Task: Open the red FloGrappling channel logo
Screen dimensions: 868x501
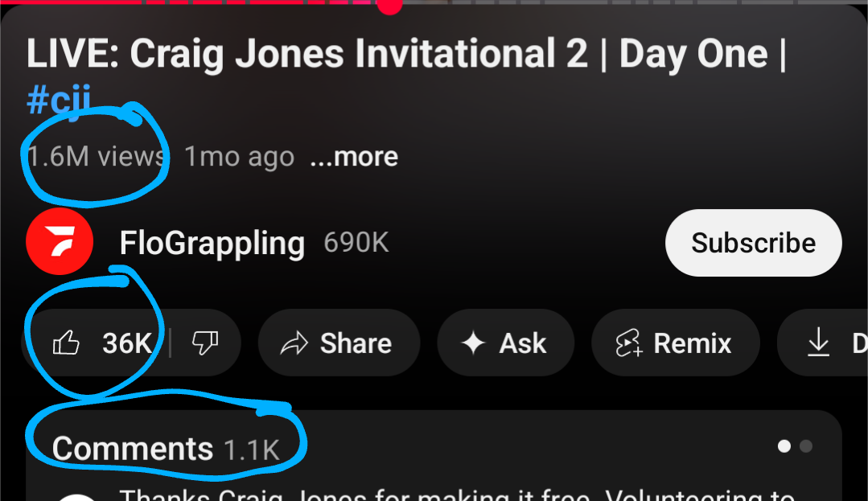Action: point(60,242)
